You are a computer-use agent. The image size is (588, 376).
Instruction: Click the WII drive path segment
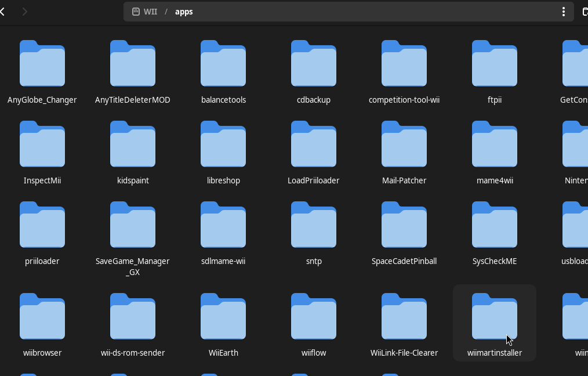click(146, 12)
